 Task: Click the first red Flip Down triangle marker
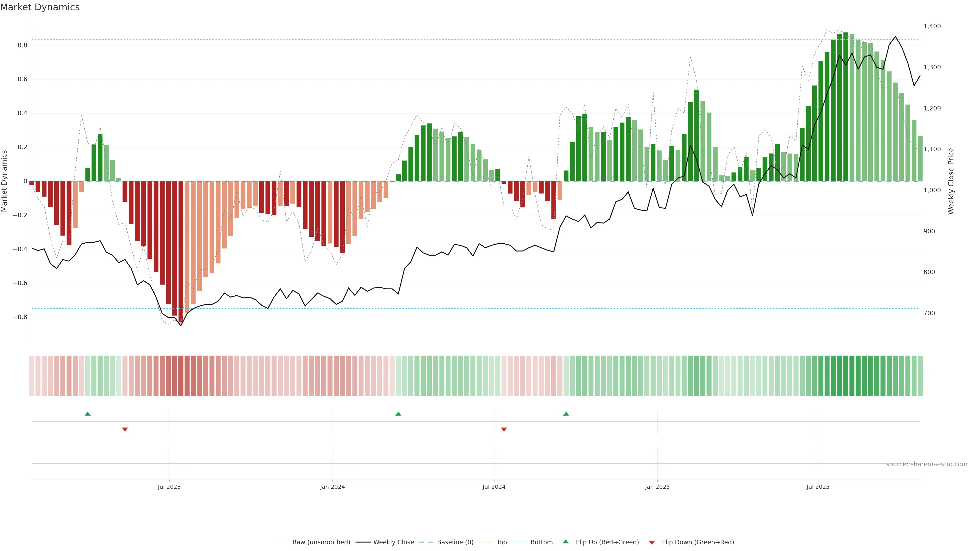[125, 429]
